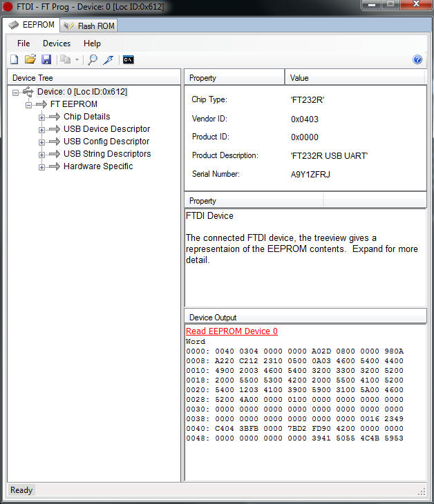Viewport: 434px width, 504px height.
Task: Collapse the Device: 0 tree node
Action: (x=15, y=93)
